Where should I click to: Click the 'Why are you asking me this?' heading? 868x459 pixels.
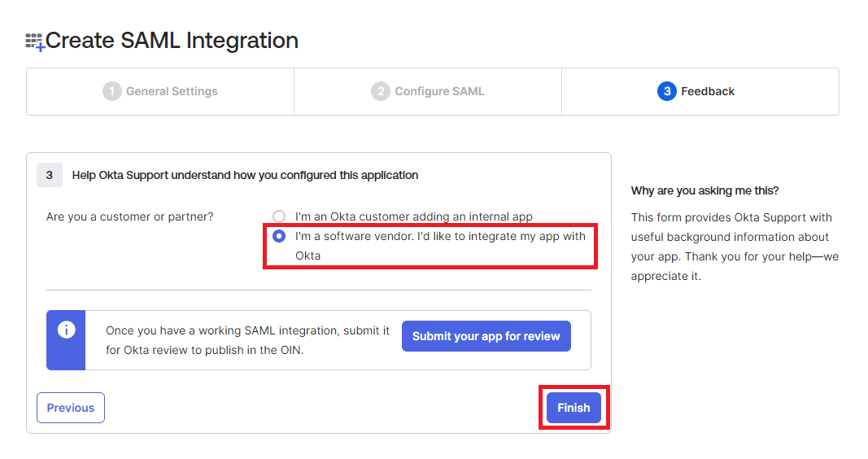704,190
